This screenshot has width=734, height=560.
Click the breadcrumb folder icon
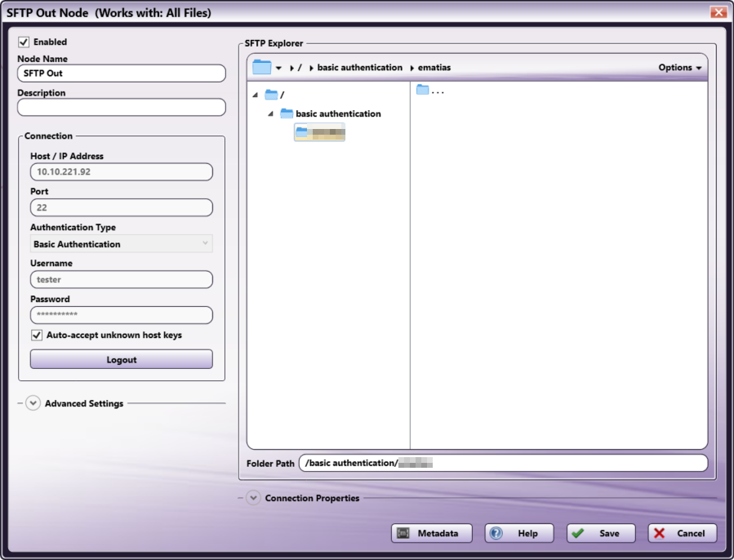(x=261, y=67)
